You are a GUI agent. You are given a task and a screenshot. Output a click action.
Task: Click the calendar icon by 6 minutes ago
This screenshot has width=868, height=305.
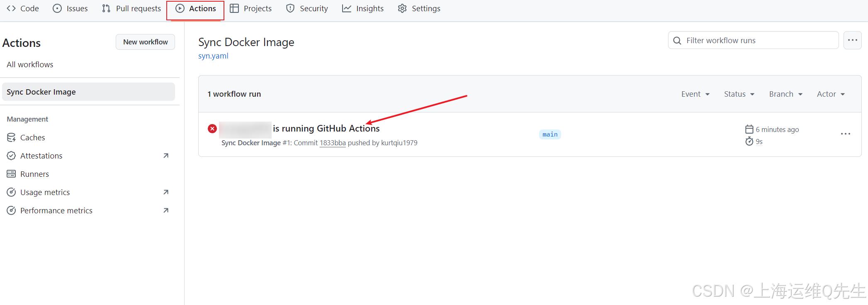pos(749,129)
